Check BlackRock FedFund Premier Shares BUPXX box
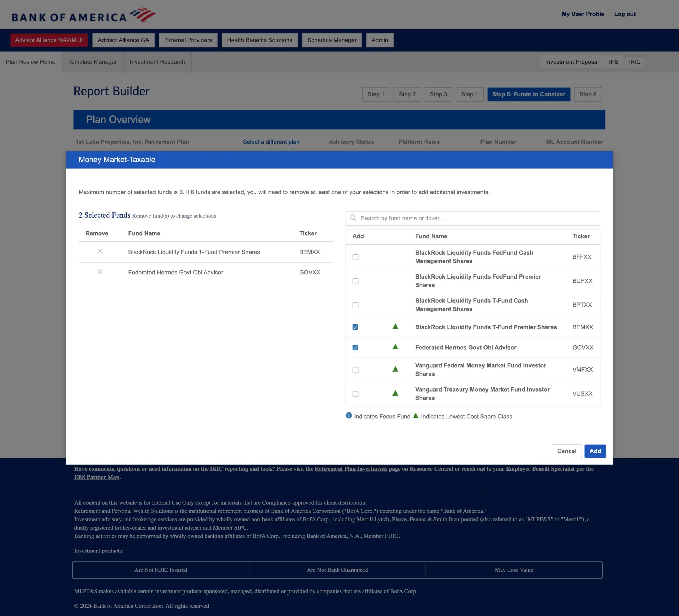This screenshot has width=679, height=616. click(355, 281)
